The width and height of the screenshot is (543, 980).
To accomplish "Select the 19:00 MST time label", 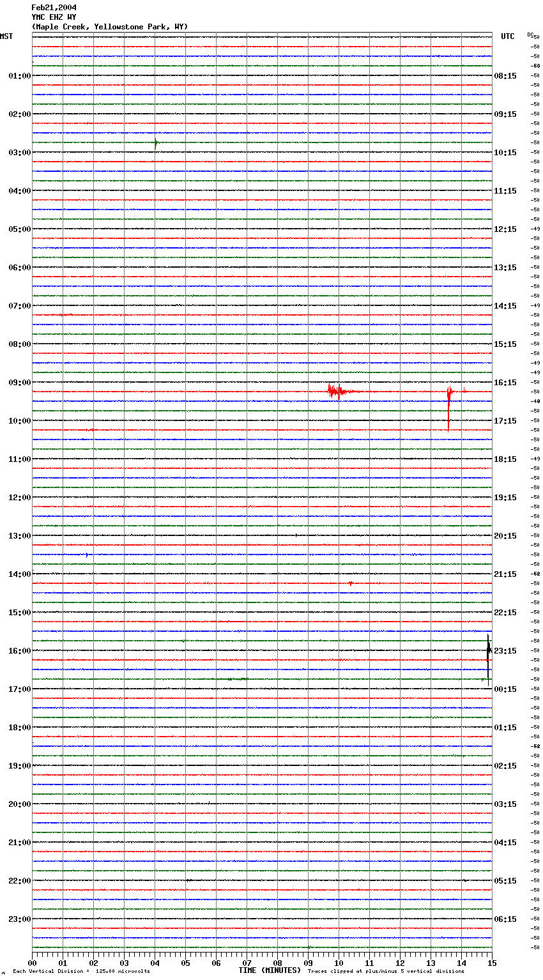I will click(x=19, y=766).
